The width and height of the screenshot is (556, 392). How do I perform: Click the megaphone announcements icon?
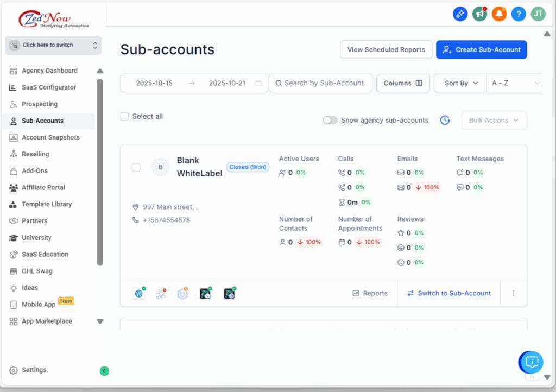click(479, 14)
